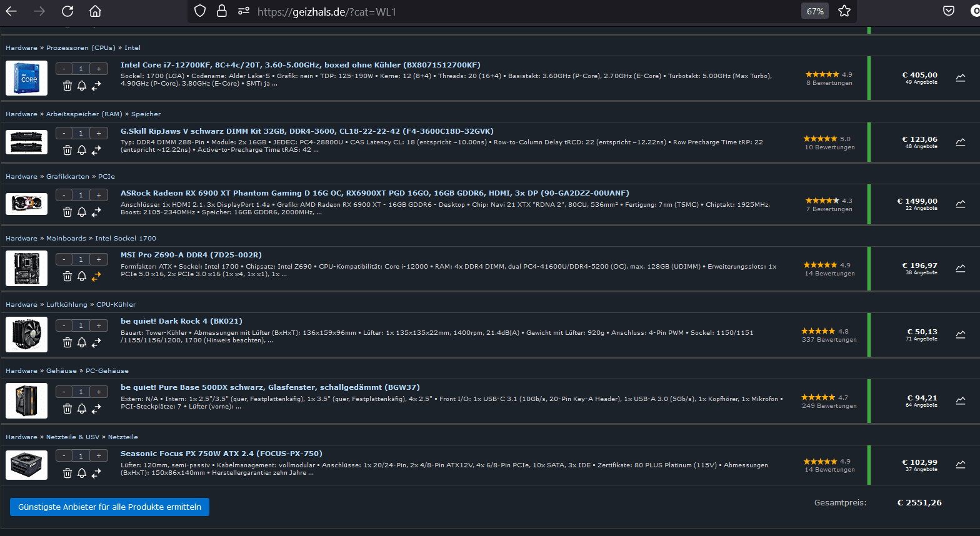
Task: Increase quantity of MSI Pro Z690-A DDR4
Action: [x=99, y=259]
